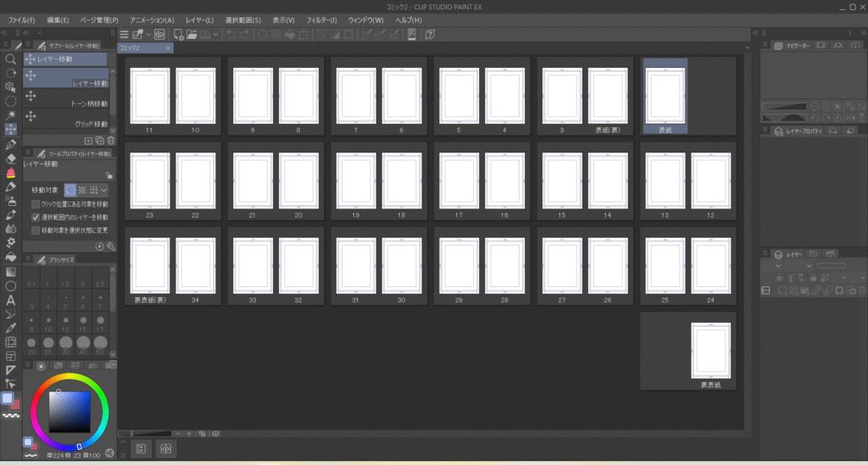Image resolution: width=868 pixels, height=465 pixels.
Task: Open the hamburger menu in the command bar
Action: coord(124,35)
